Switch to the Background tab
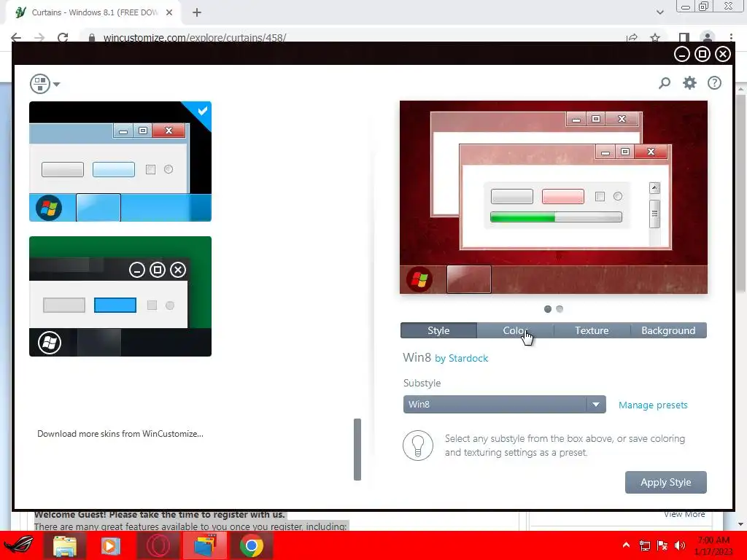747x560 pixels. (x=668, y=330)
